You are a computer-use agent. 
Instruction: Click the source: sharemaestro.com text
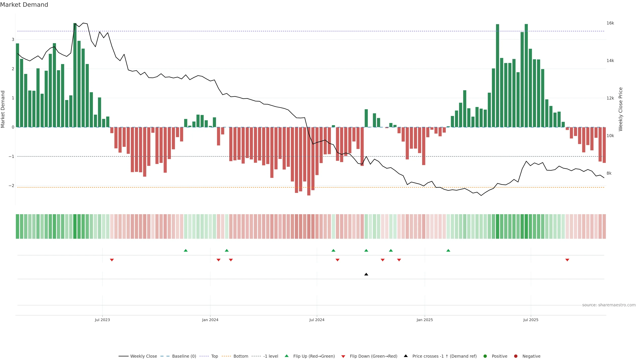pos(609,305)
